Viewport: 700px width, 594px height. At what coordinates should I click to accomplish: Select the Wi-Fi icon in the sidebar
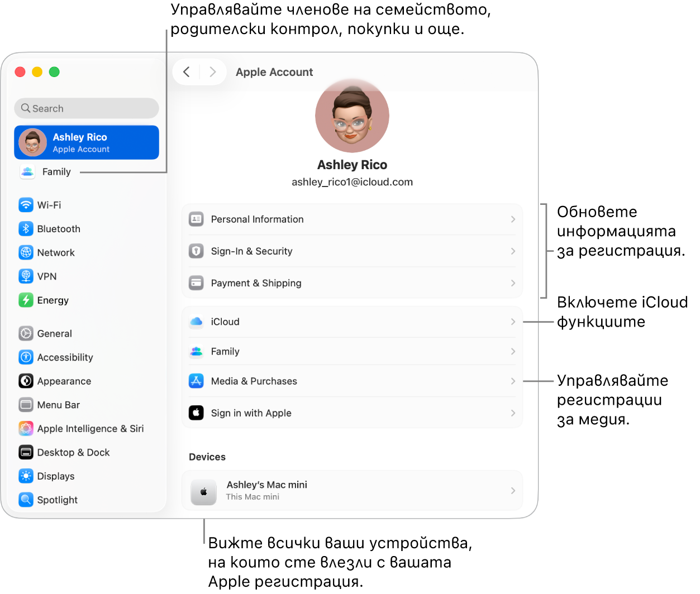[26, 205]
